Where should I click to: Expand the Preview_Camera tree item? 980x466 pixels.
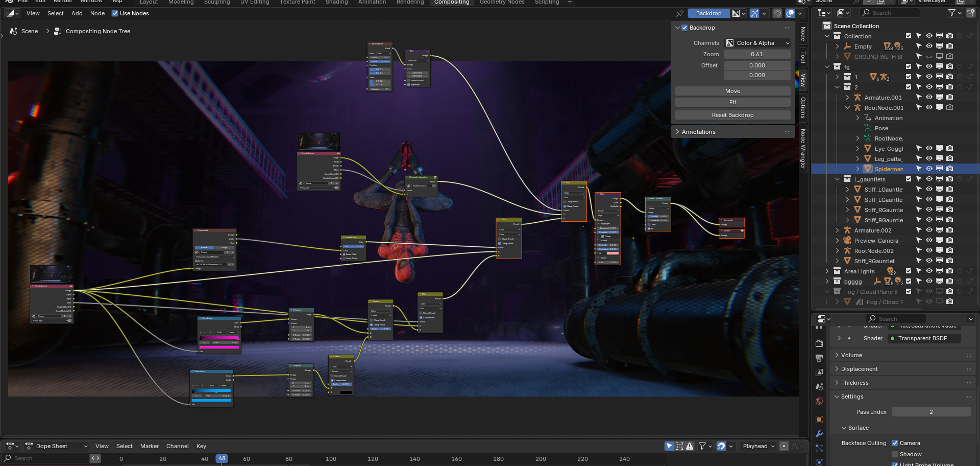pos(837,240)
